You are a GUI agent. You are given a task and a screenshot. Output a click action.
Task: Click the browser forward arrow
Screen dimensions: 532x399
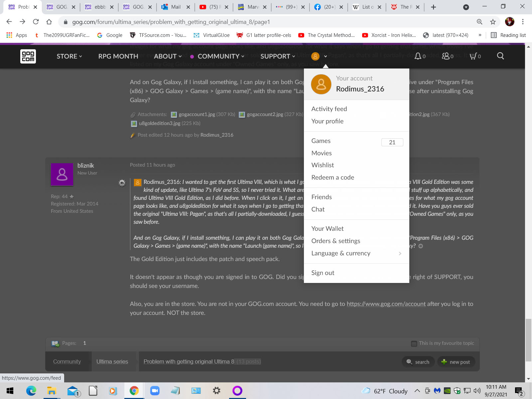(x=22, y=22)
